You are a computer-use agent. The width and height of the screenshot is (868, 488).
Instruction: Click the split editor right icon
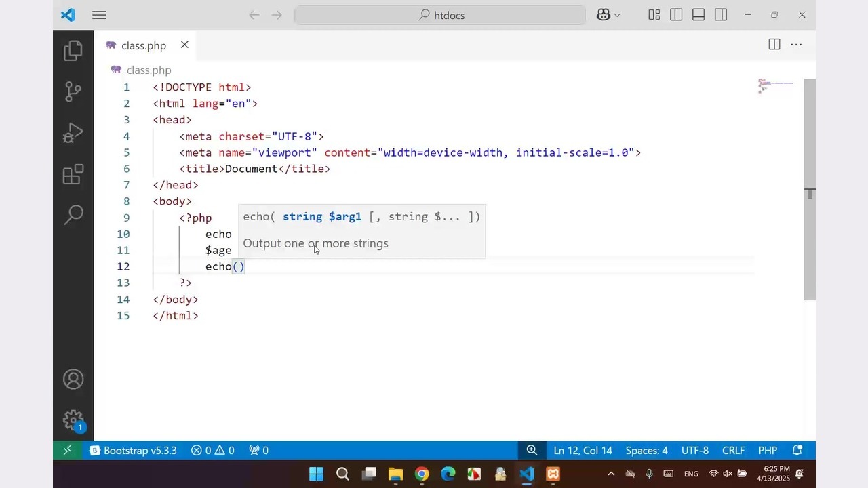(774, 45)
